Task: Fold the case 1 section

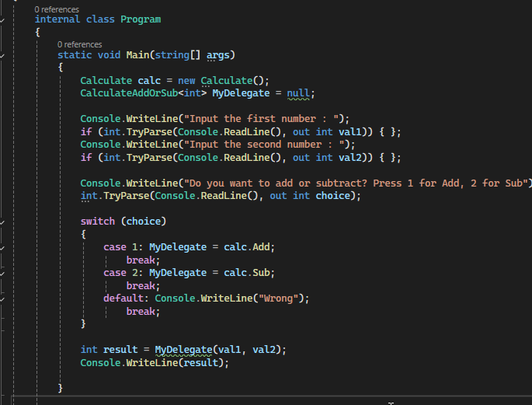Action: [2, 248]
